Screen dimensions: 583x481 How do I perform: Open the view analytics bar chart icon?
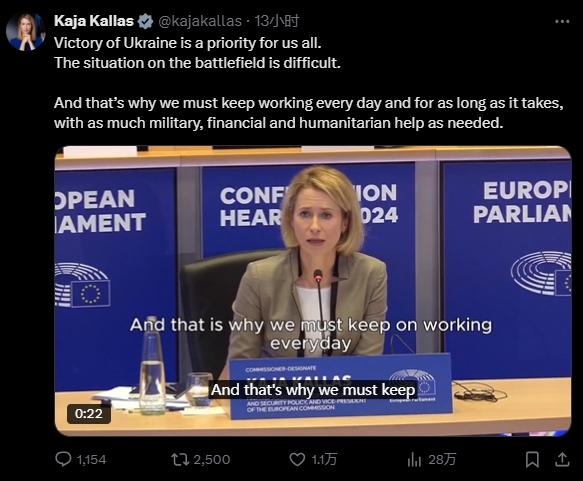(414, 460)
